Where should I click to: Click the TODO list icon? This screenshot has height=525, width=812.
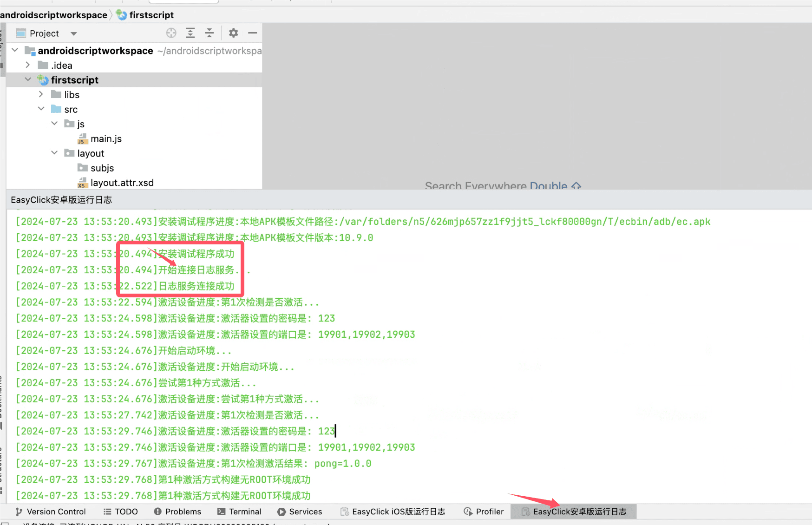click(107, 512)
